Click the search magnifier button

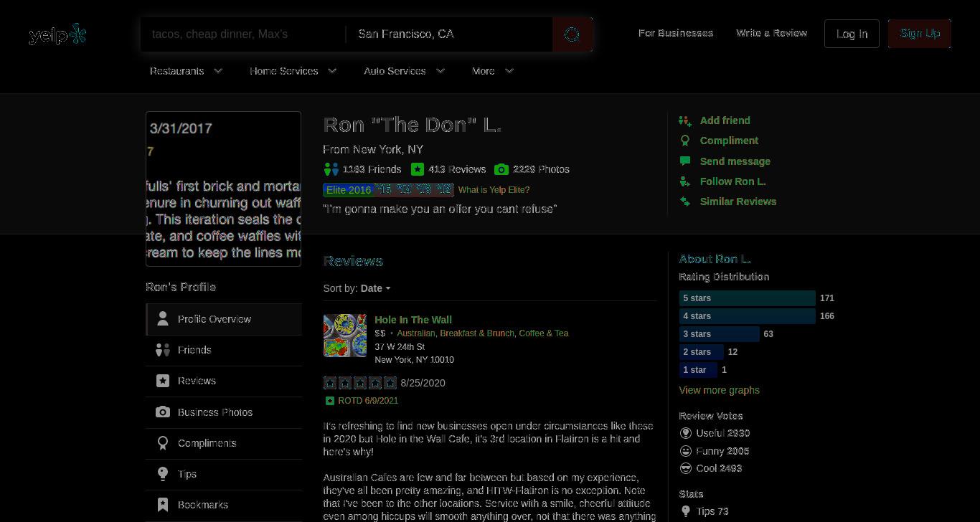pyautogui.click(x=572, y=34)
